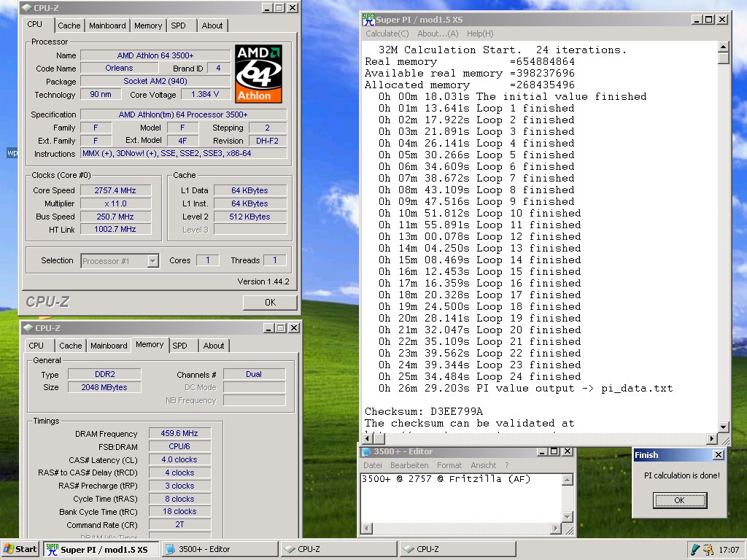747x560 pixels.
Task: Click the AMD Athlon 64 logo image
Action: [x=259, y=74]
